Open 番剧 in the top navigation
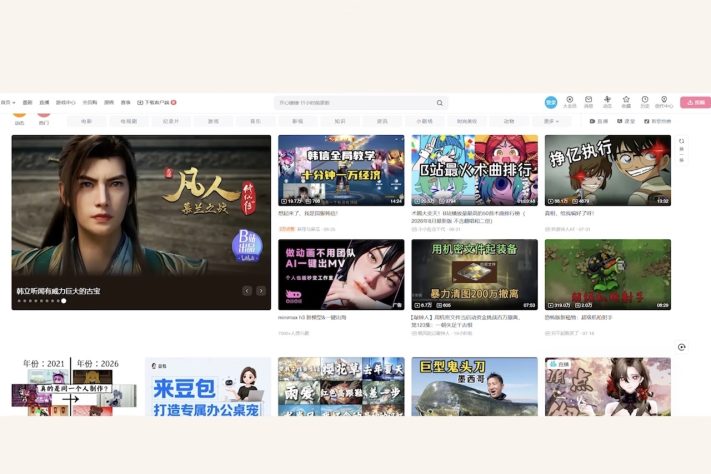This screenshot has width=711, height=474. coord(27,103)
